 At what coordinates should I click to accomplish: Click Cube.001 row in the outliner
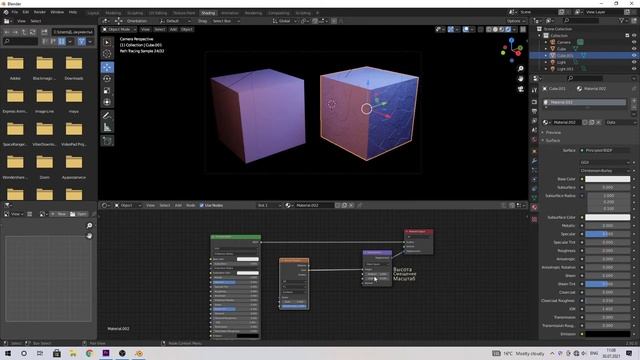coord(584,56)
